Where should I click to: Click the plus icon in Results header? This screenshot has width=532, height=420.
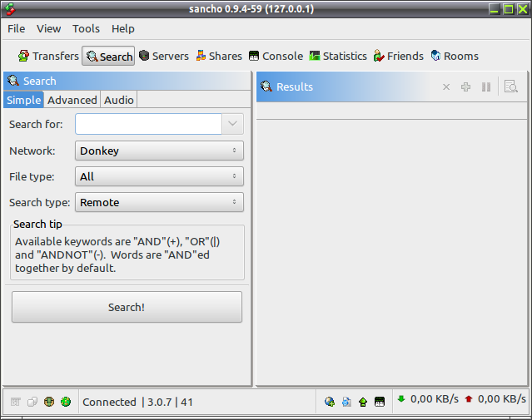pyautogui.click(x=466, y=87)
